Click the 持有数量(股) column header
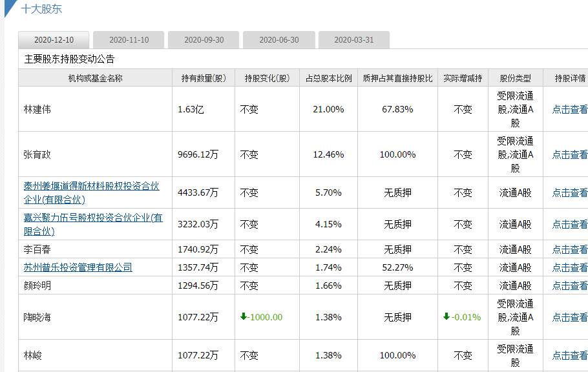Screen dimensions: 588x372 click(x=204, y=78)
